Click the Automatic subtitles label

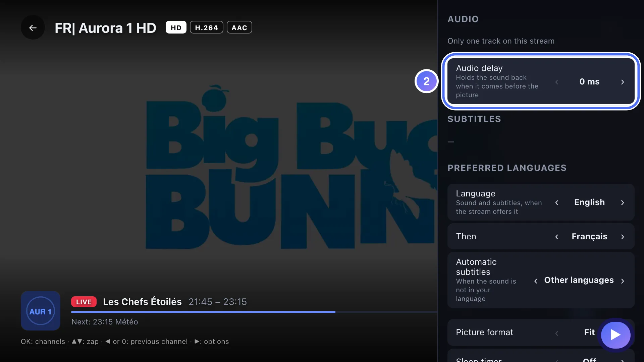click(x=476, y=267)
